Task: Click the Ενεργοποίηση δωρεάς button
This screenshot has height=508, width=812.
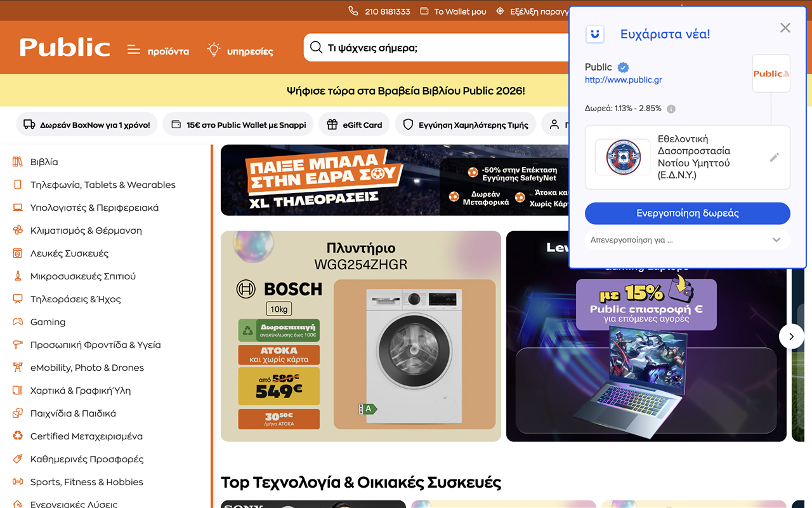Action: pyautogui.click(x=688, y=213)
